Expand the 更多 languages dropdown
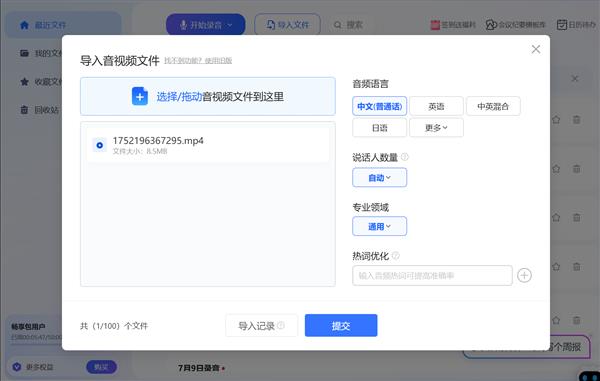Viewport: 600px width, 381px height. [x=436, y=128]
